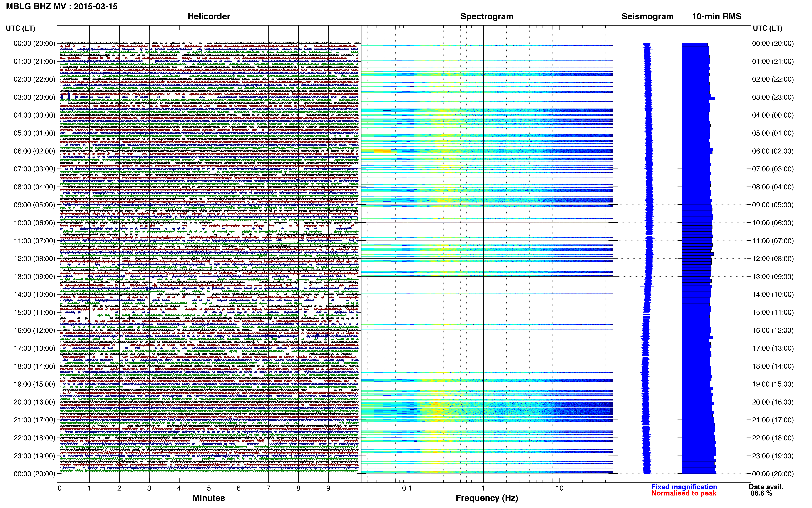The image size is (812, 508).
Task: Click the 'UTC (LT)' label beside the RMS panel
Action: tap(767, 28)
